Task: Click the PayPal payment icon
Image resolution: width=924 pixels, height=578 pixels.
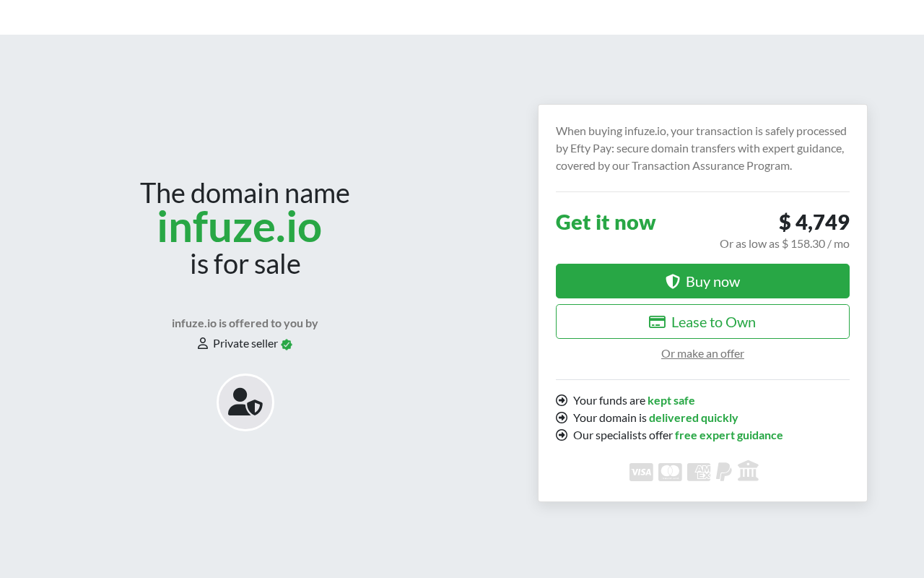Action: [x=723, y=472]
